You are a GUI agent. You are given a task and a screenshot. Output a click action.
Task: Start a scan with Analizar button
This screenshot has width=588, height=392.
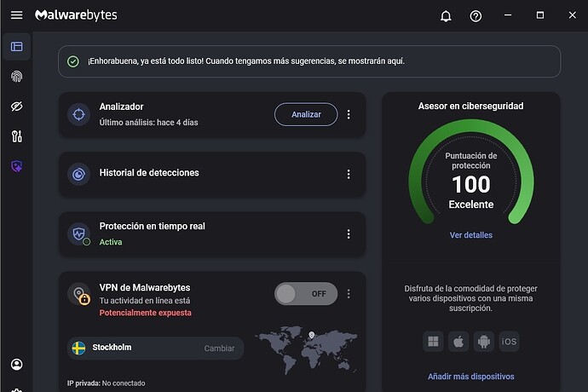[306, 114]
